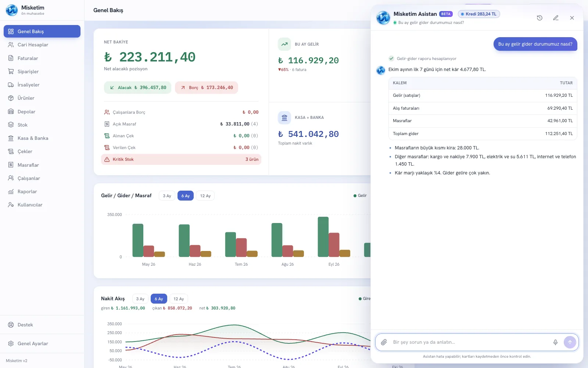This screenshot has height=368, width=588.
Task: Open İrsaliyeler from the sidebar
Action: 42,85
